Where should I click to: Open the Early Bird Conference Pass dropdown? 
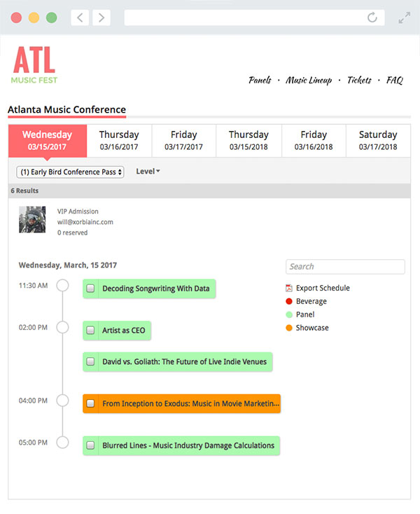point(70,172)
